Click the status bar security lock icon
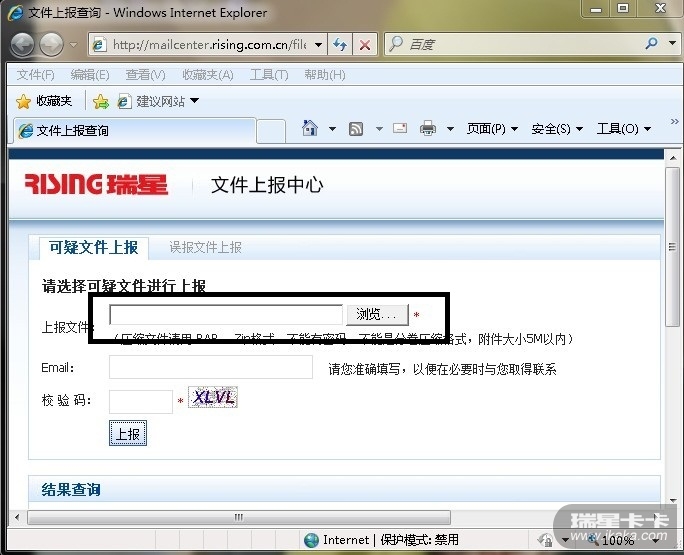 546,540
